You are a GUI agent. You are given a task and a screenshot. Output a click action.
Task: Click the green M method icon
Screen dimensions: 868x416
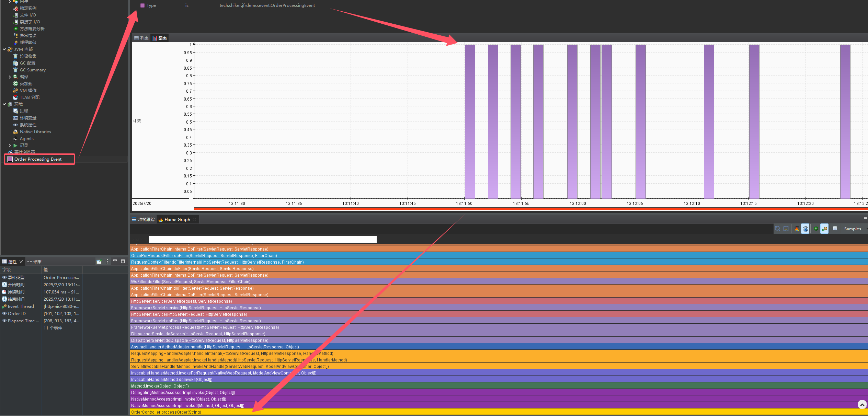tap(816, 229)
